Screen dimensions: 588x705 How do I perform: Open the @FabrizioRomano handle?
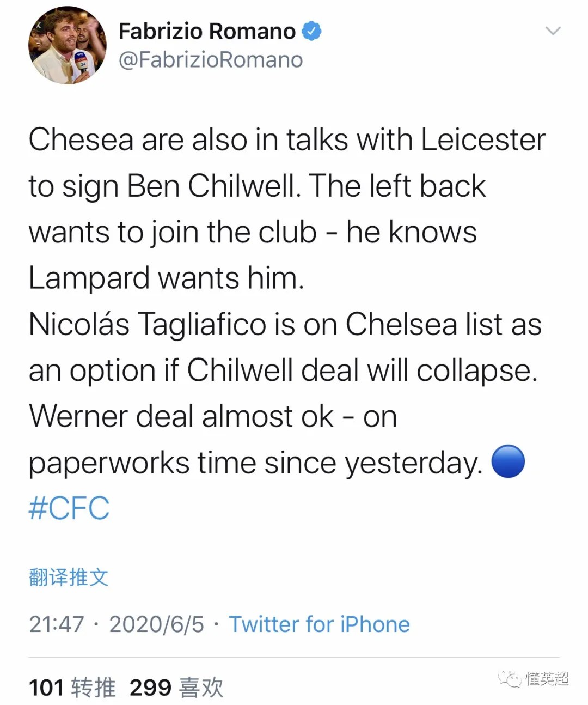point(210,60)
